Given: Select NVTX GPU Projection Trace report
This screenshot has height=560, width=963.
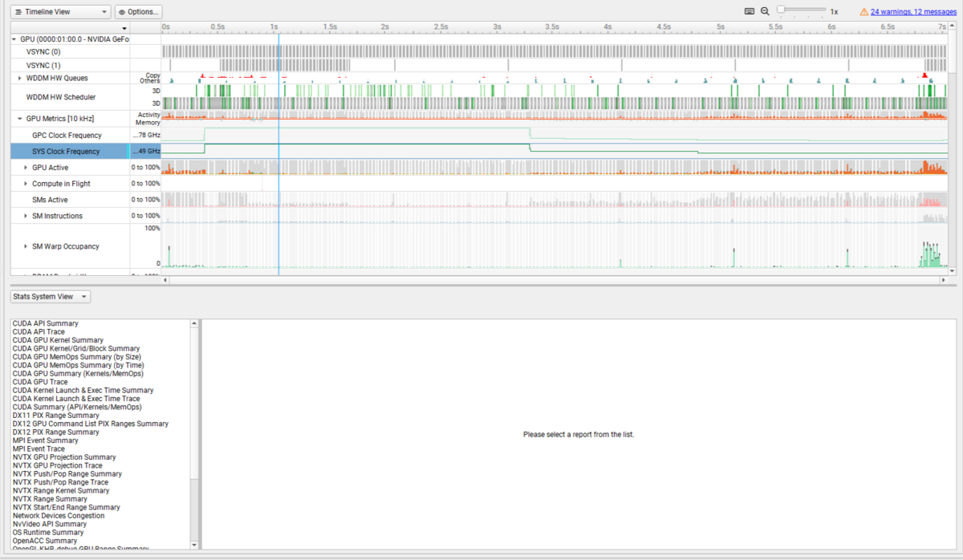Looking at the screenshot, I should pos(57,465).
